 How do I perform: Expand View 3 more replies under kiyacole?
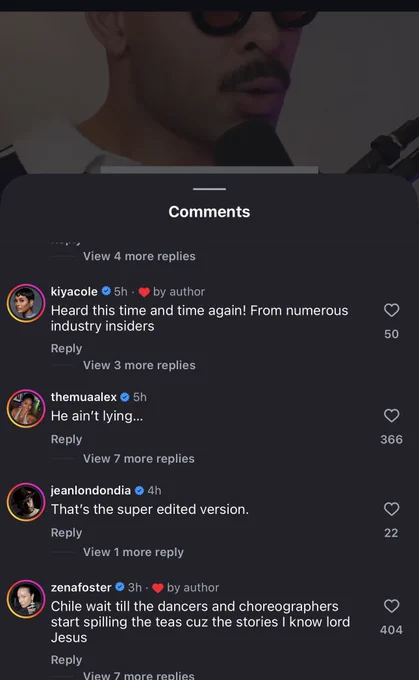point(139,365)
